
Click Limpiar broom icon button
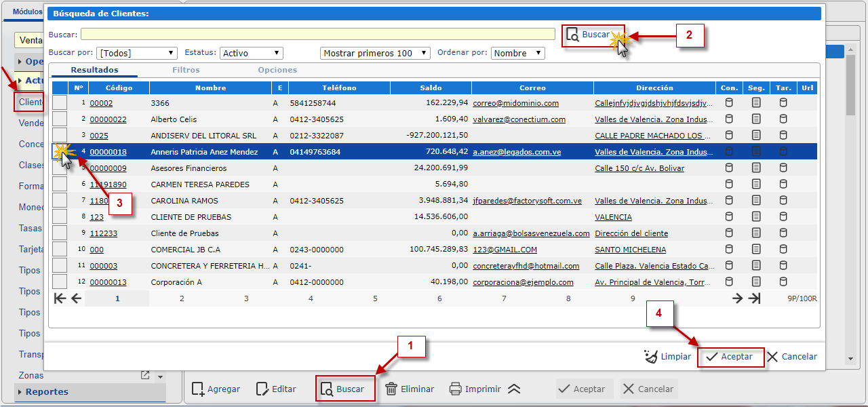click(x=667, y=357)
